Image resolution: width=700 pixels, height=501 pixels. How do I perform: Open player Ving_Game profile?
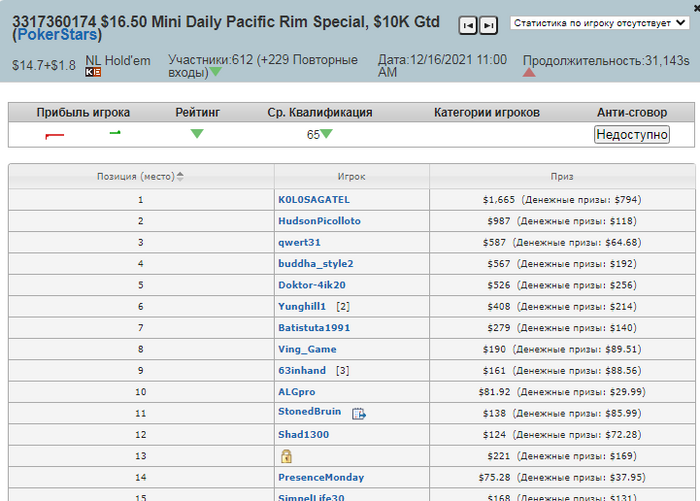(x=307, y=349)
